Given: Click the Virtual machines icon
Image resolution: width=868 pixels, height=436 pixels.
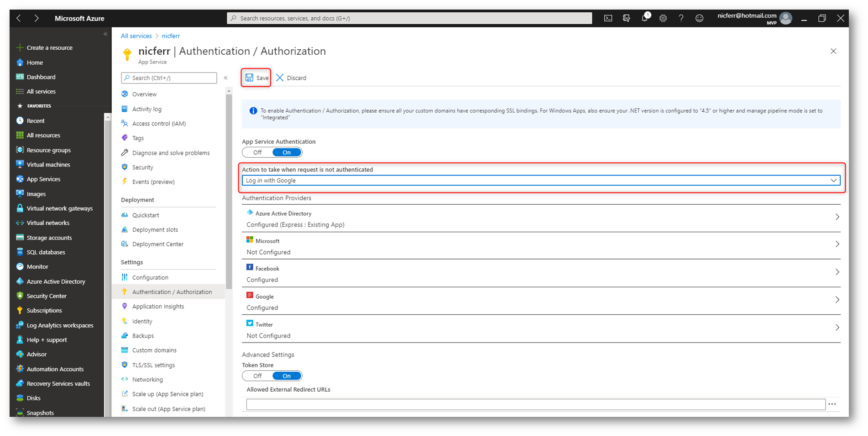Looking at the screenshot, I should (x=20, y=164).
